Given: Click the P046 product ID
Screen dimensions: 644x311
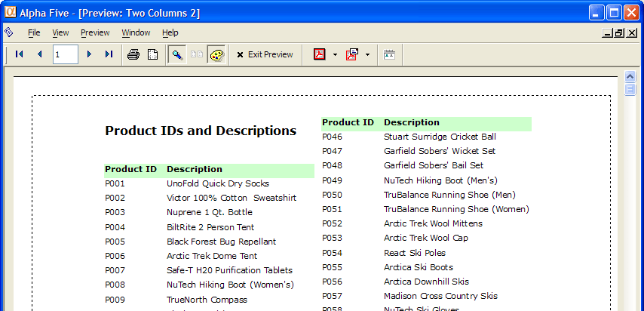Looking at the screenshot, I should (x=332, y=137).
